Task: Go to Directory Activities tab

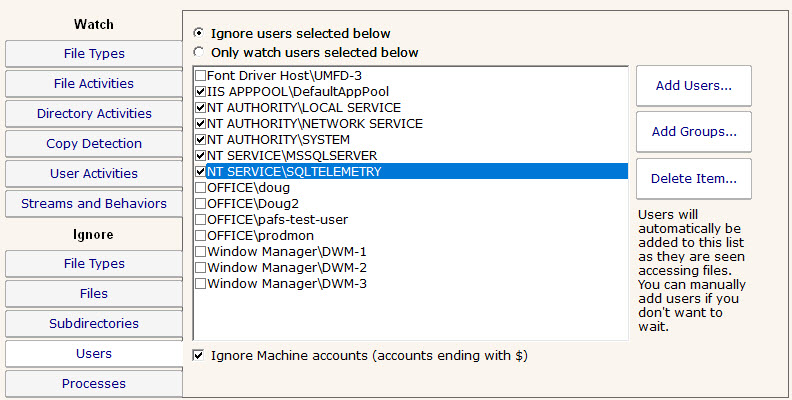Action: (x=94, y=114)
